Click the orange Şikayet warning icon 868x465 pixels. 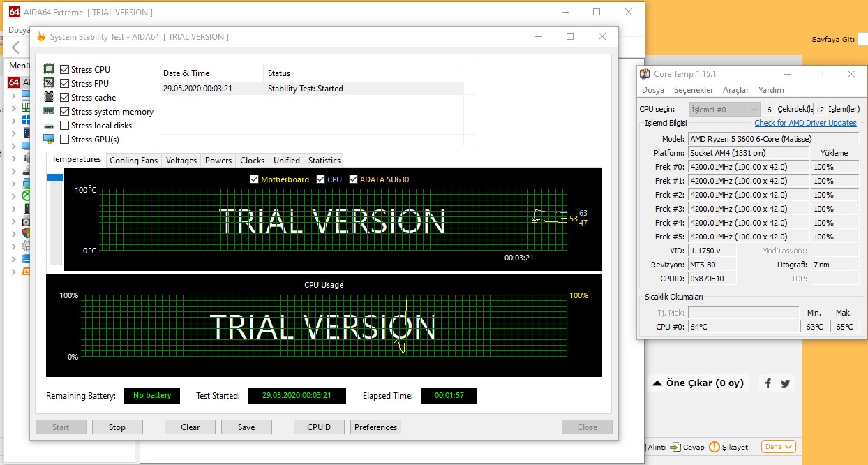(714, 447)
